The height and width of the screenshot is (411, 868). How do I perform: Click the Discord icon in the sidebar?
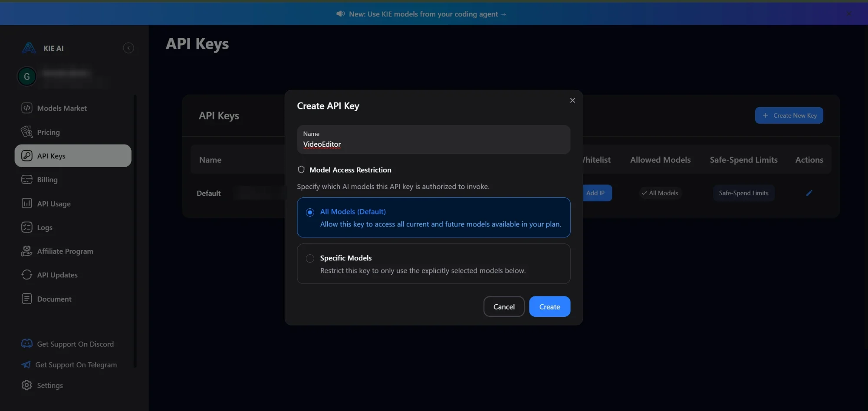click(27, 344)
